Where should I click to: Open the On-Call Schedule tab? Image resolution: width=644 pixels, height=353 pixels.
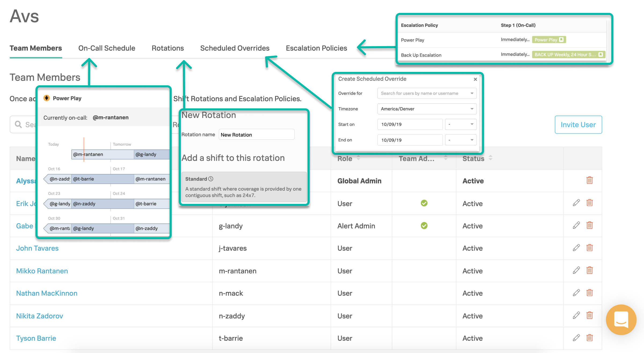(107, 48)
